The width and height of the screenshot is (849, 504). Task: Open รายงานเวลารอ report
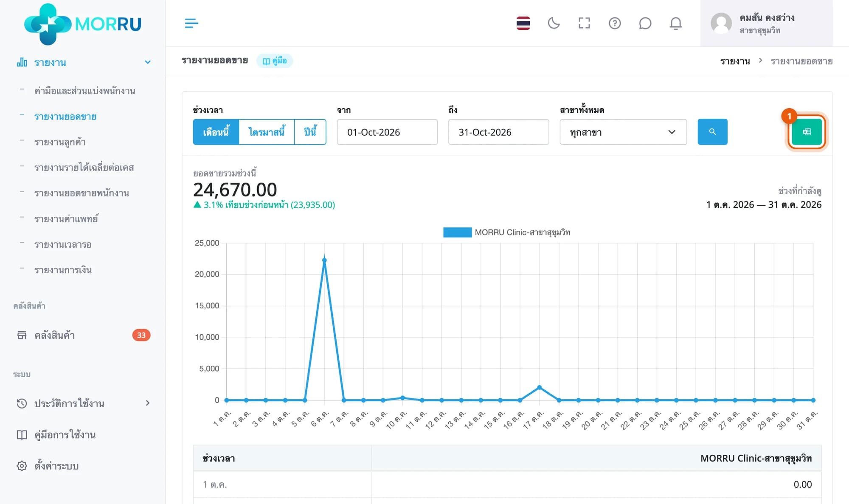63,244
